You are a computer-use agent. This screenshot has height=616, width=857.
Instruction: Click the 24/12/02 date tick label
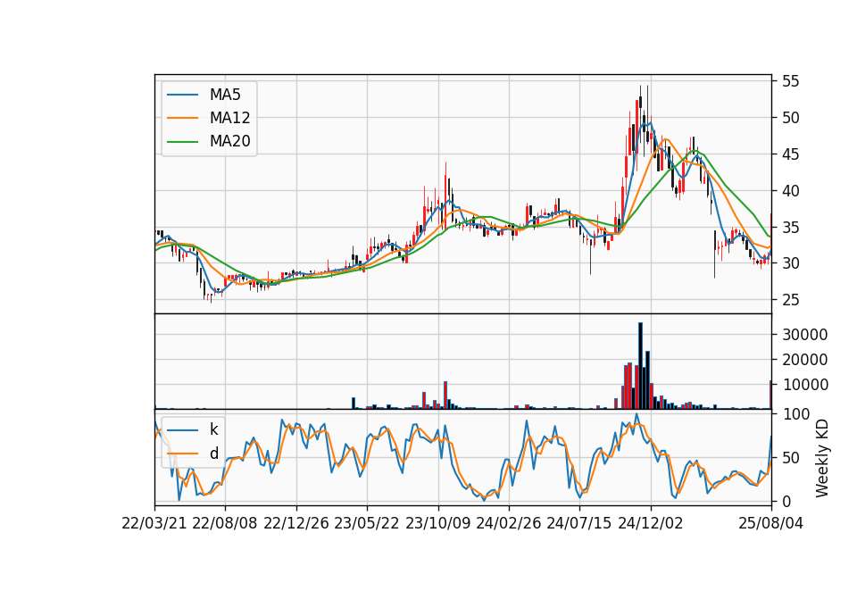pos(651,523)
